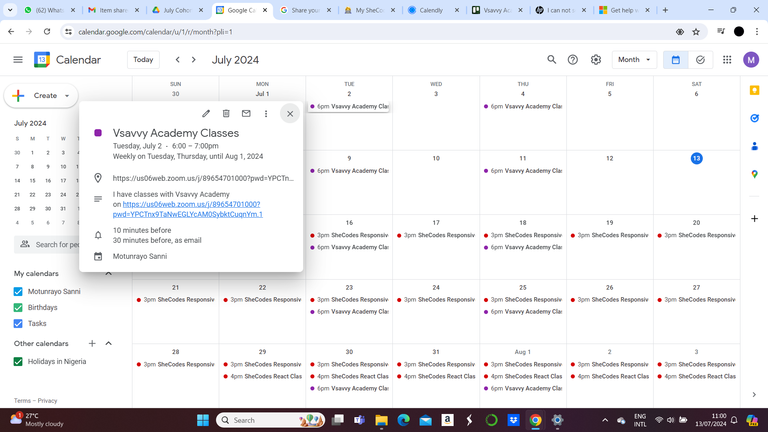768x432 pixels.
Task: Get add-ons plus icon in side panel
Action: pyautogui.click(x=754, y=218)
